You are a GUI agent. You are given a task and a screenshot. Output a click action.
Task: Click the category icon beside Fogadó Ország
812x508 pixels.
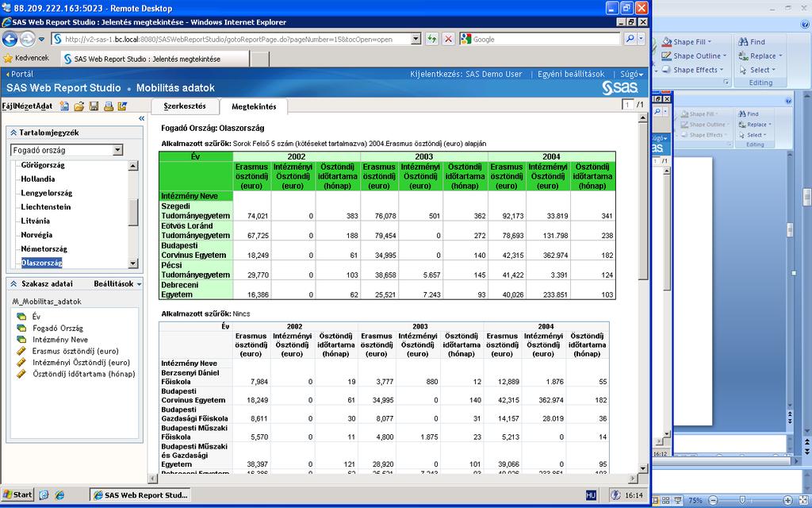[x=21, y=328]
